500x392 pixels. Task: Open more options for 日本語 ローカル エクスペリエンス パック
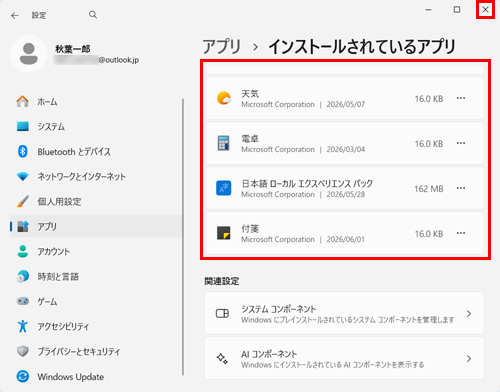(461, 188)
